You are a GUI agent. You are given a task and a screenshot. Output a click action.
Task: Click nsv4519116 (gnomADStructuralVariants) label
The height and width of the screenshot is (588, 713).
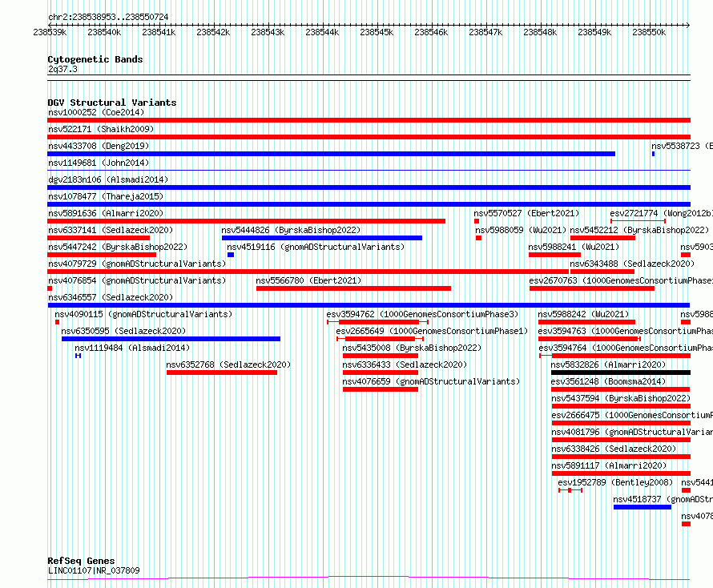coord(316,247)
